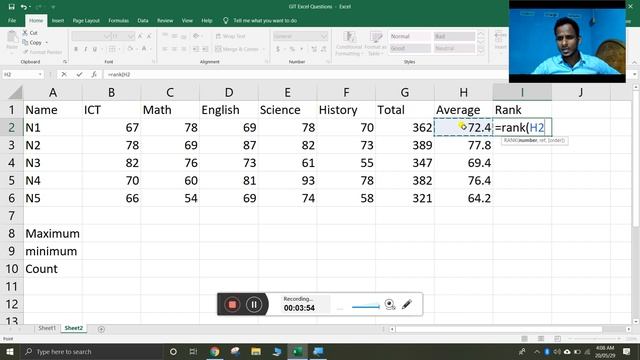This screenshot has width=640, height=360.
Task: Switch to the Formulas ribbon tab
Action: 118,20
